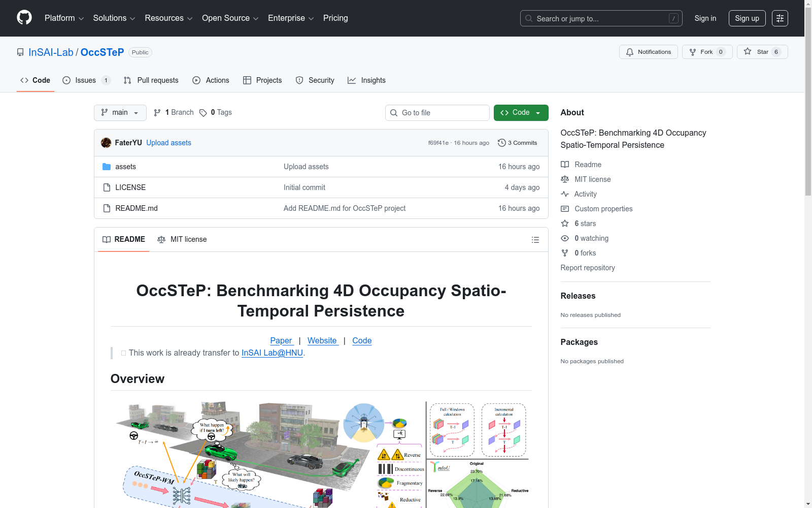Open the green Code dropdown button
This screenshot has width=812, height=508.
pos(521,113)
